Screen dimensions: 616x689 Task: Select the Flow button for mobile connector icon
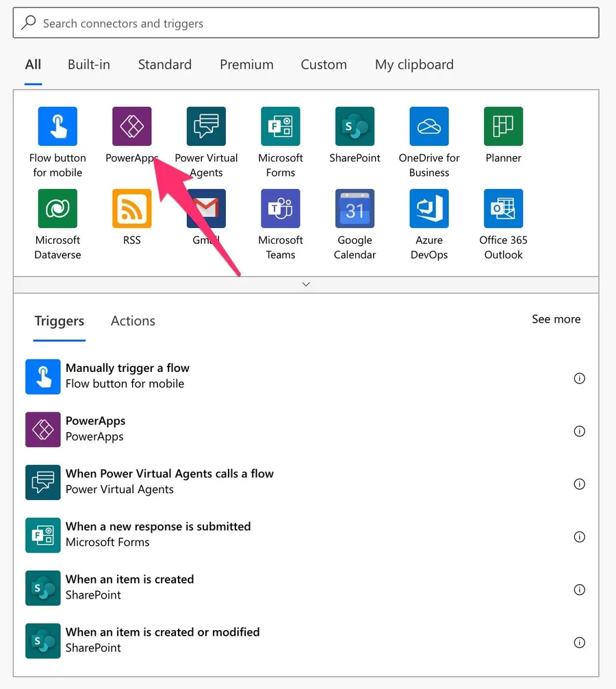[57, 127]
